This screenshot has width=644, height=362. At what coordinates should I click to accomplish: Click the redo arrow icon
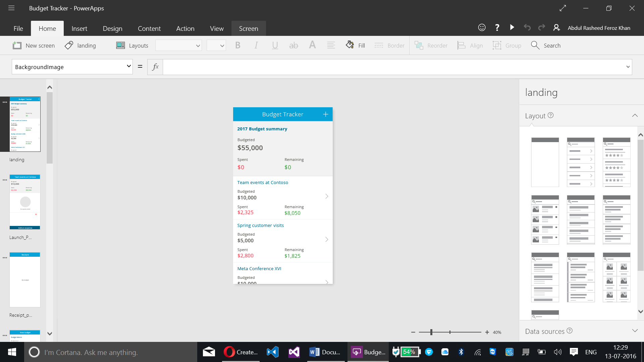541,27
